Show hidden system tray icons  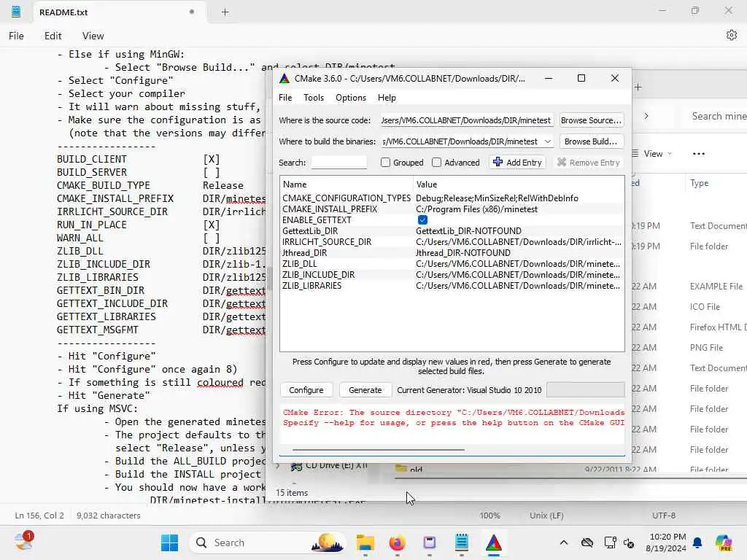coord(564,542)
